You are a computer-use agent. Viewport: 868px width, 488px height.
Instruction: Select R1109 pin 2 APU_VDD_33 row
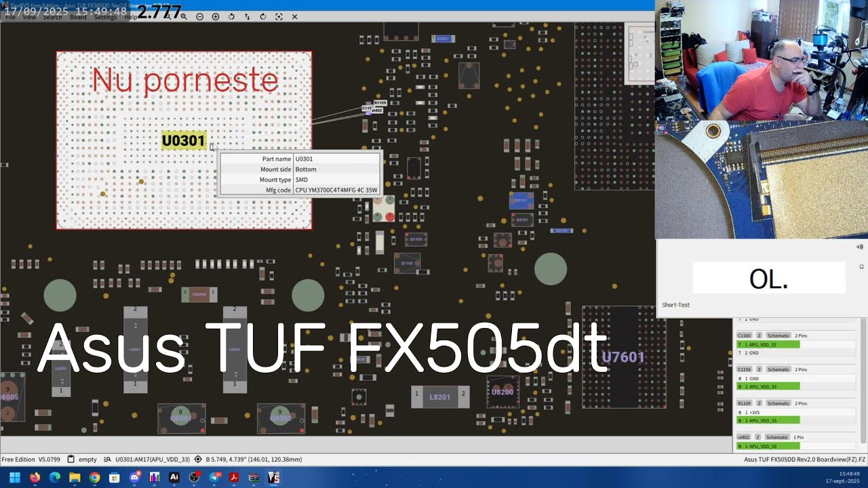[796, 420]
